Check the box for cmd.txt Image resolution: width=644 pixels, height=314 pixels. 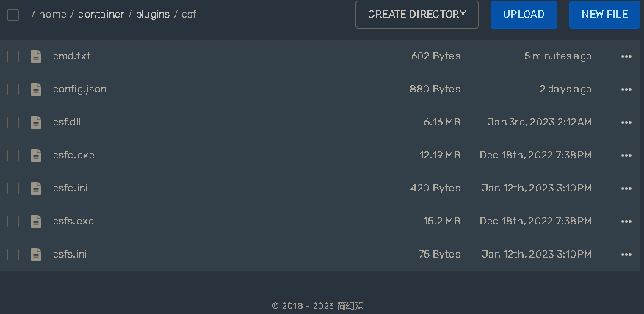13,56
